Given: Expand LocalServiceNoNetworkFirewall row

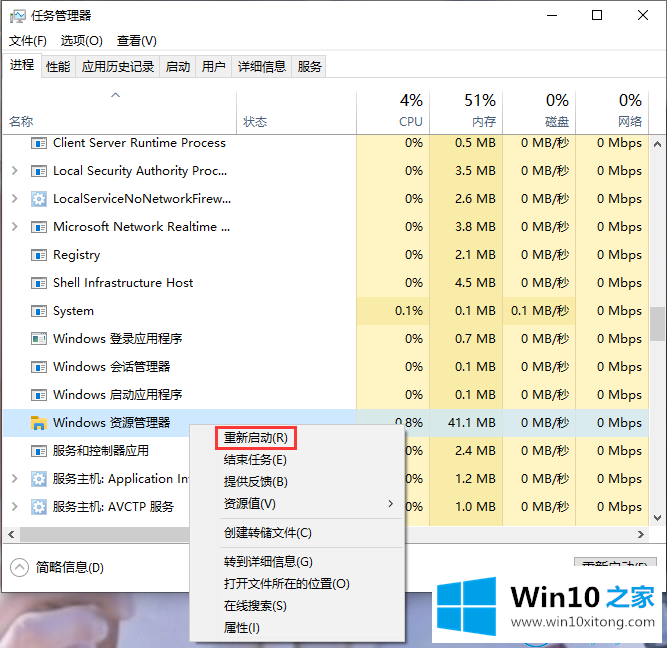Looking at the screenshot, I should 14,199.
